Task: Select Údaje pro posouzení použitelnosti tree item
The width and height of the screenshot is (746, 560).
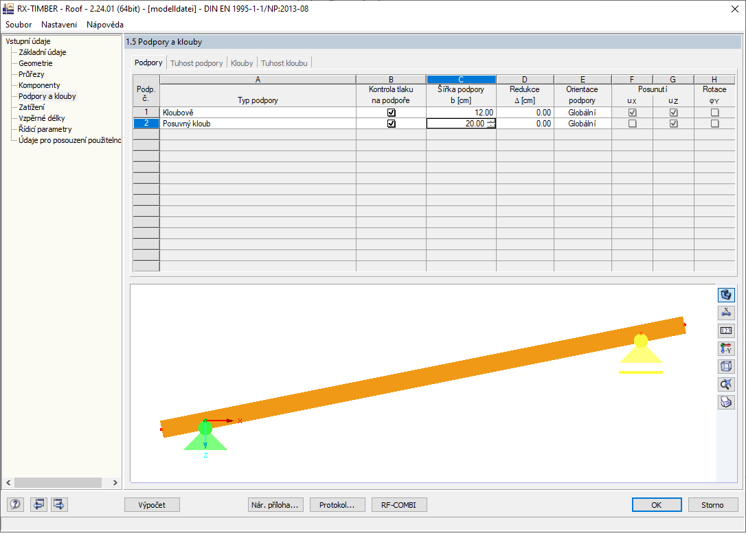Action: pos(69,140)
